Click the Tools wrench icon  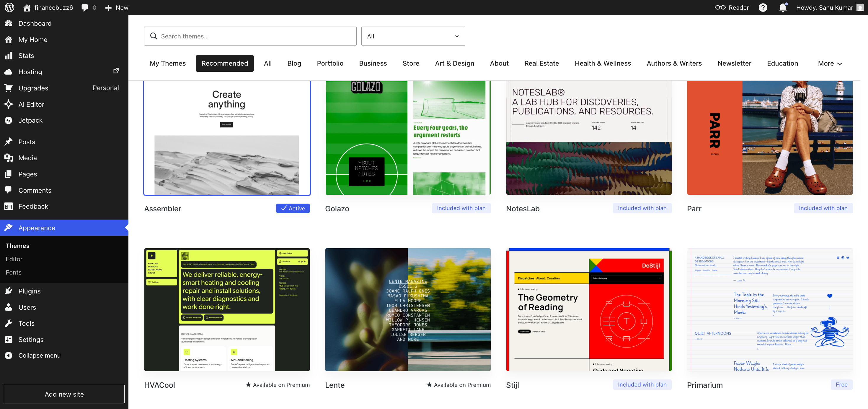click(9, 323)
